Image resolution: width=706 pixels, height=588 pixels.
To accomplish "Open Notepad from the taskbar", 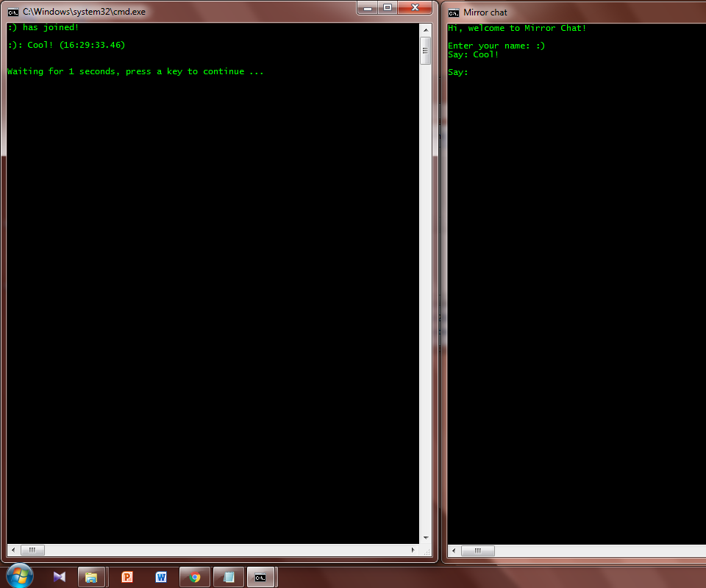I will click(x=228, y=576).
